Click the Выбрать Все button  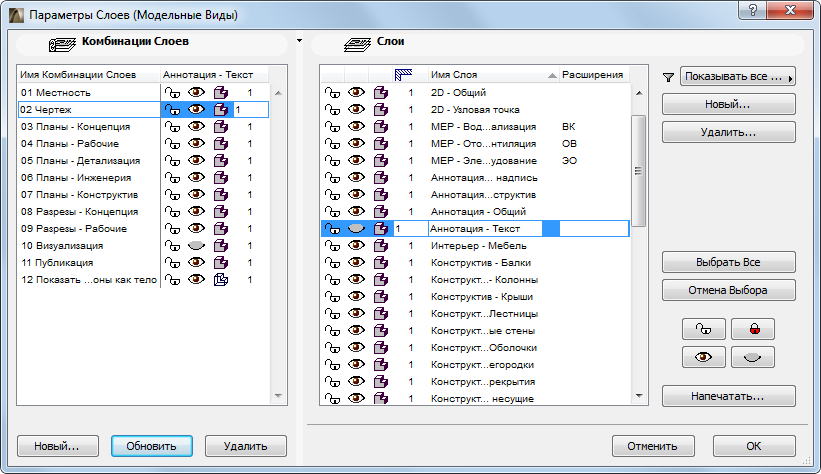pyautogui.click(x=728, y=262)
